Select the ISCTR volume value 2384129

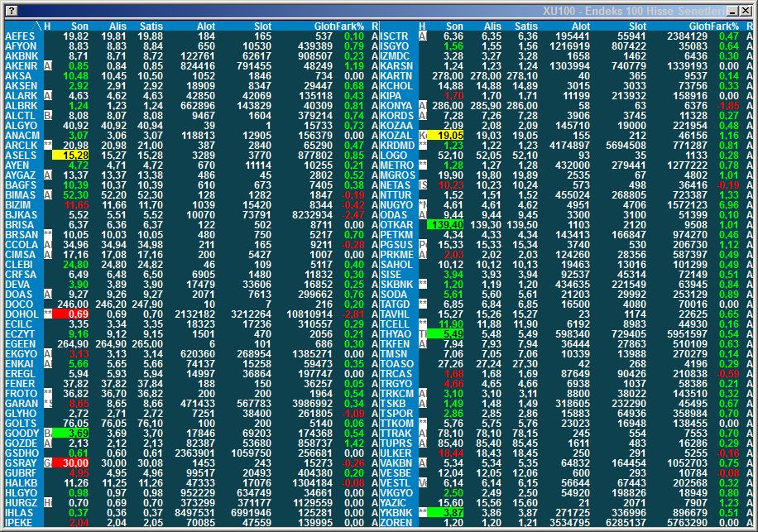pyautogui.click(x=687, y=36)
